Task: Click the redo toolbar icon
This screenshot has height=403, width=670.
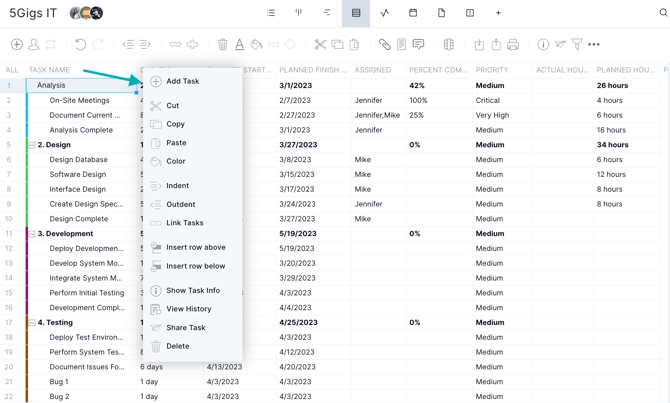Action: [98, 44]
